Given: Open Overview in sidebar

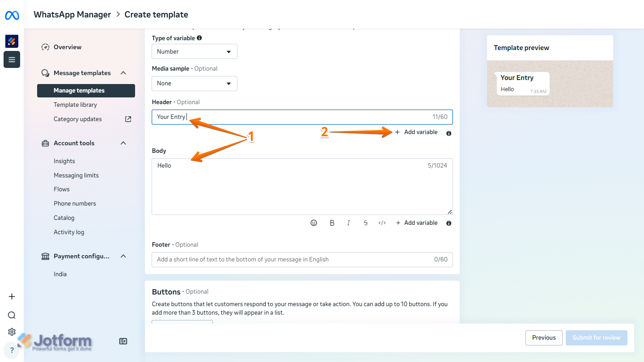Looking at the screenshot, I should pyautogui.click(x=68, y=47).
